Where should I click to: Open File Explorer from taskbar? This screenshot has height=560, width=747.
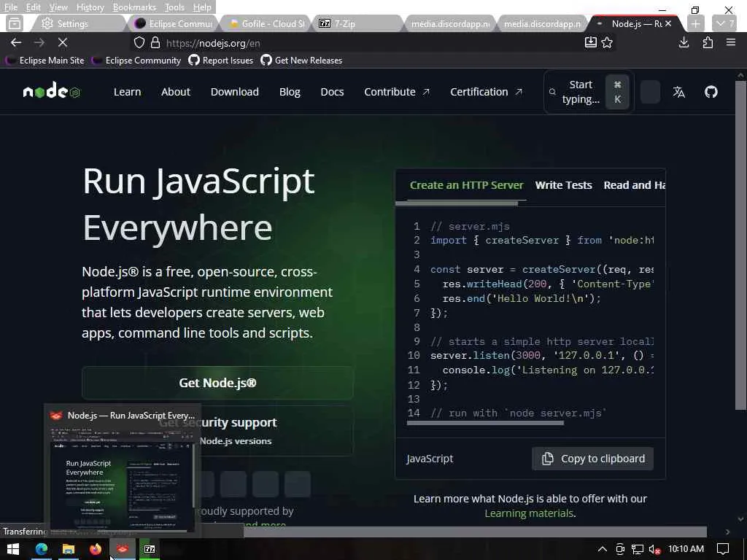pyautogui.click(x=69, y=549)
